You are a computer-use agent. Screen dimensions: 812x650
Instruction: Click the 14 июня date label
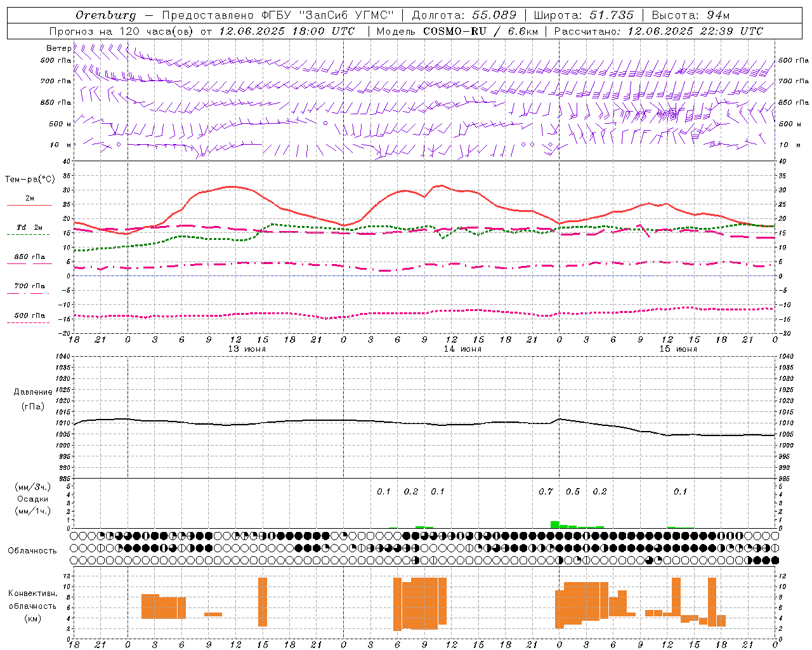click(462, 349)
